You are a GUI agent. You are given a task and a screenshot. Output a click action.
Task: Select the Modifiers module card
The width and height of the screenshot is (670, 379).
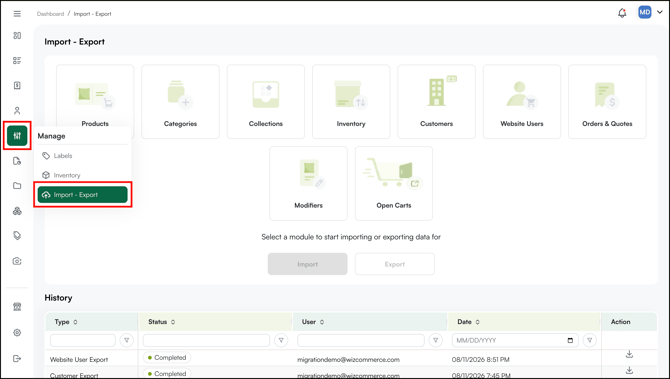tap(309, 183)
